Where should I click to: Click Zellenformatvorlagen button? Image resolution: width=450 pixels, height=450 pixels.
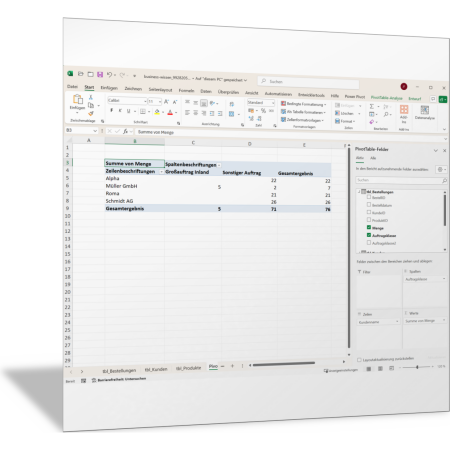point(302,120)
